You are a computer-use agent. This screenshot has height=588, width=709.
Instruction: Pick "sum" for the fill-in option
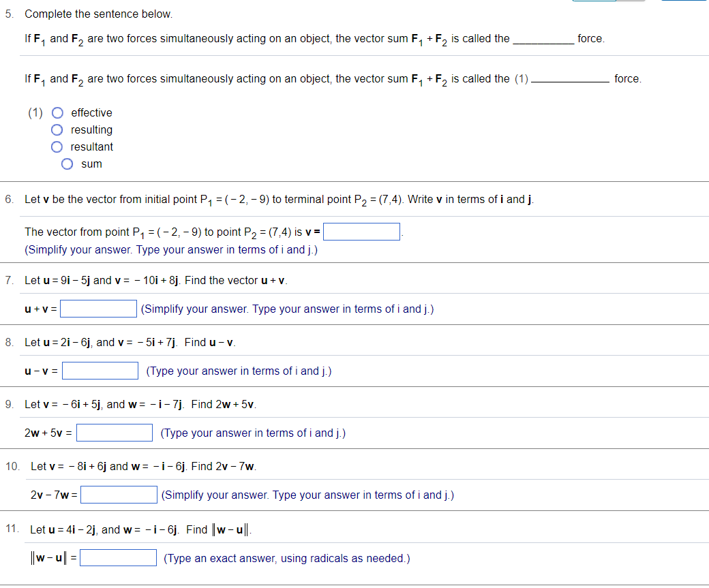tap(67, 164)
